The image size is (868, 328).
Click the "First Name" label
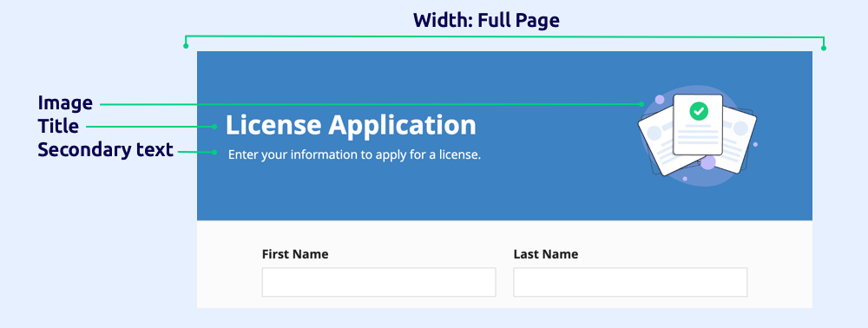pos(295,254)
